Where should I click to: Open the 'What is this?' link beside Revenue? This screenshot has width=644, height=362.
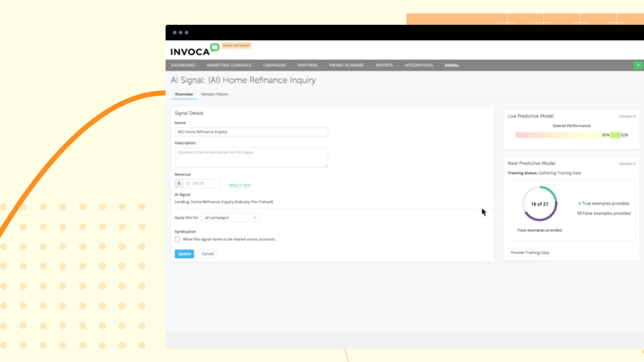pyautogui.click(x=239, y=185)
